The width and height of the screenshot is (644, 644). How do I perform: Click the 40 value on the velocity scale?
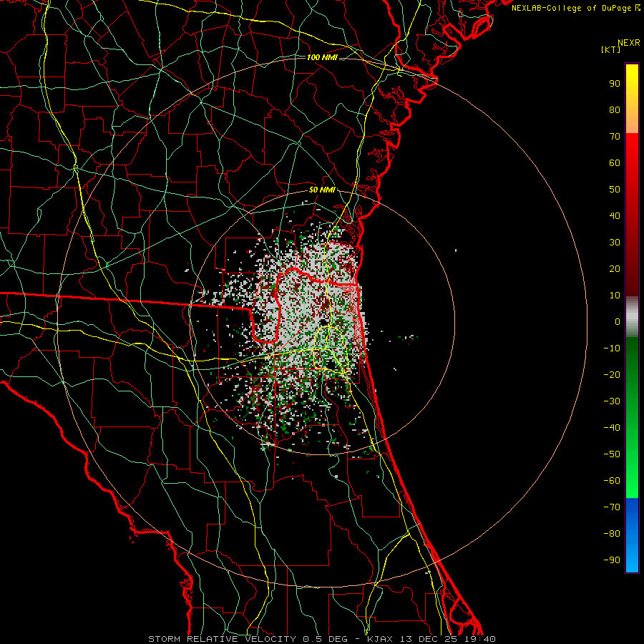tap(615, 215)
